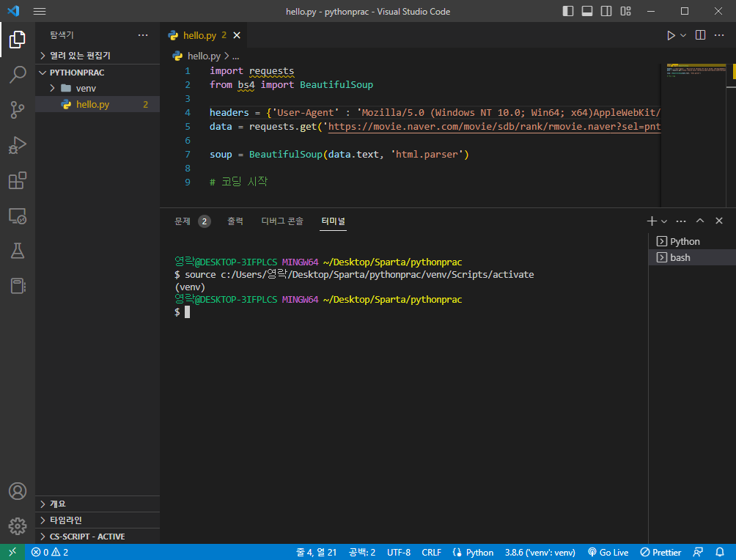Select language mode Python in status bar

(479, 552)
